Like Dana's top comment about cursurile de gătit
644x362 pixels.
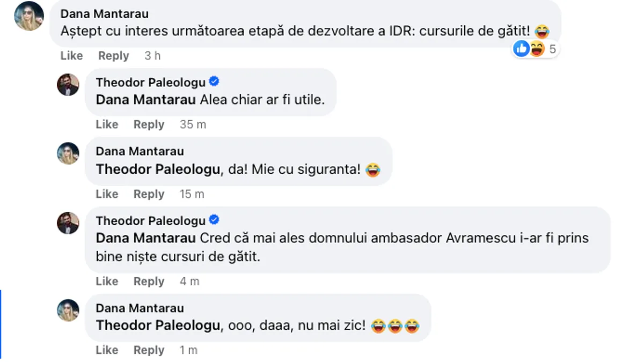coord(71,56)
